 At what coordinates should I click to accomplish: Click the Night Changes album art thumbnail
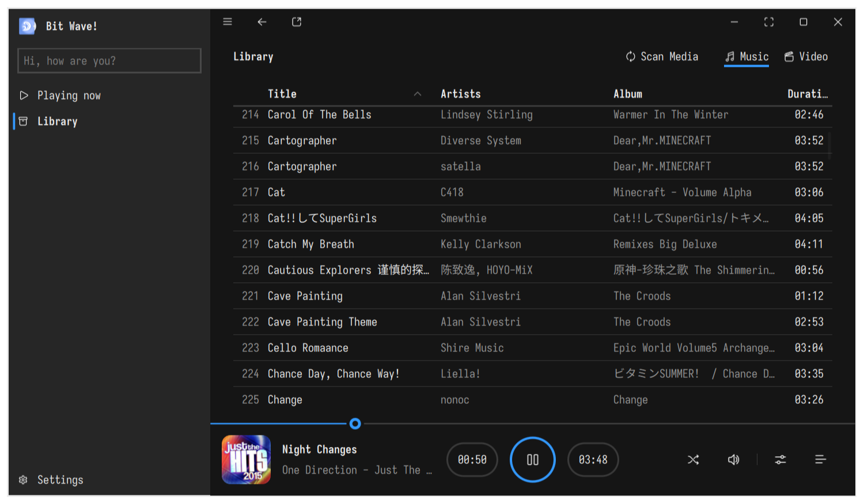pos(247,460)
